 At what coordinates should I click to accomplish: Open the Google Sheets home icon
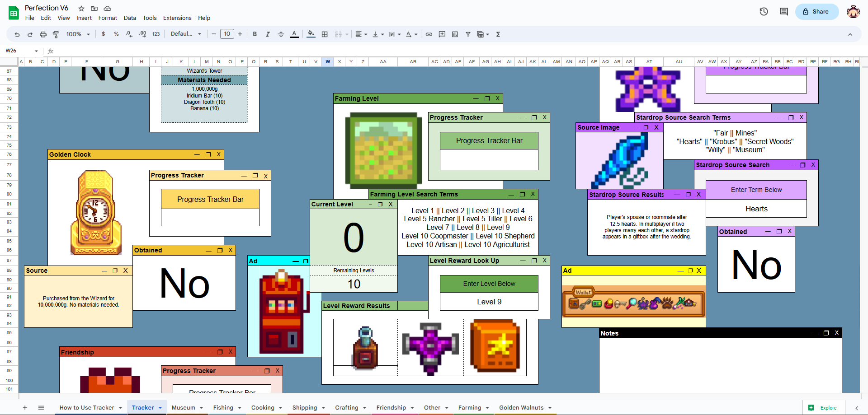[x=14, y=13]
